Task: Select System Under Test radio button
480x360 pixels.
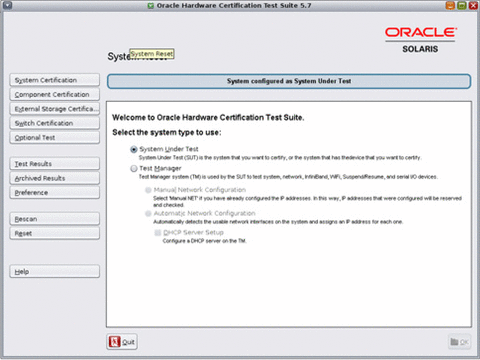Action: tap(134, 149)
